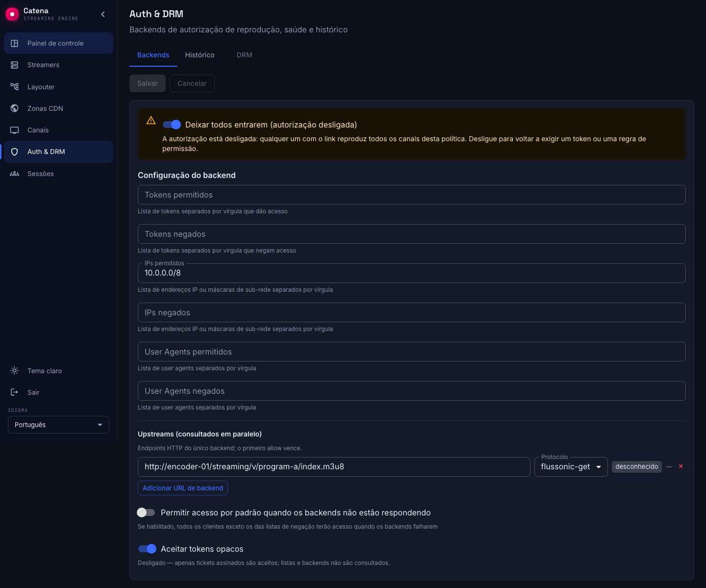Switch to the DRM tab
This screenshot has height=588, width=706.
click(244, 55)
